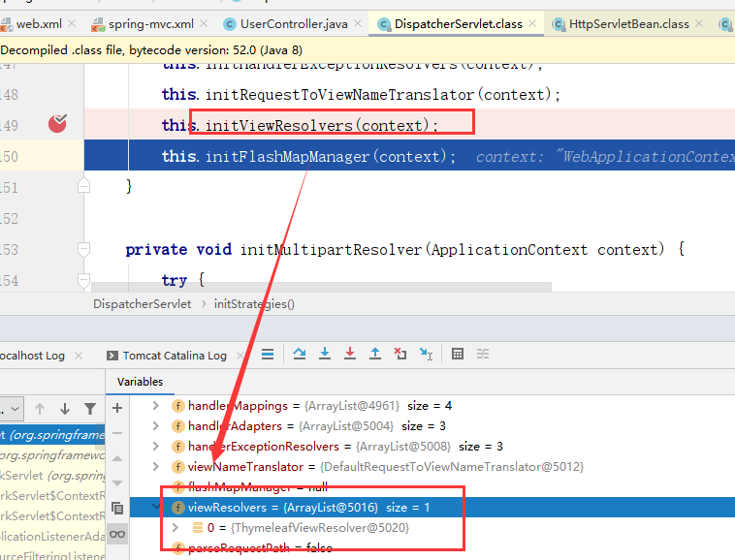735x560 pixels.
Task: Click the decompiled class file notice banner
Action: point(367,50)
